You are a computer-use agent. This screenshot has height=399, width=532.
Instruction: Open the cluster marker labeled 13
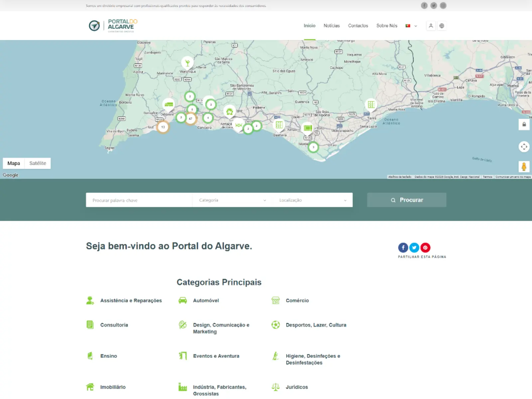pos(163,127)
